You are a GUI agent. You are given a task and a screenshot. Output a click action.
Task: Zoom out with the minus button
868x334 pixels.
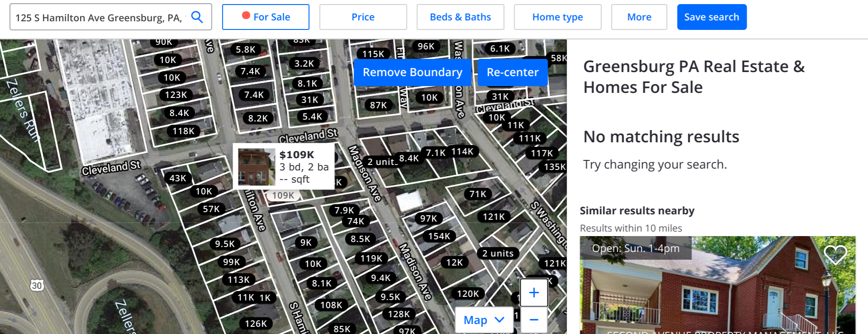coord(534,320)
